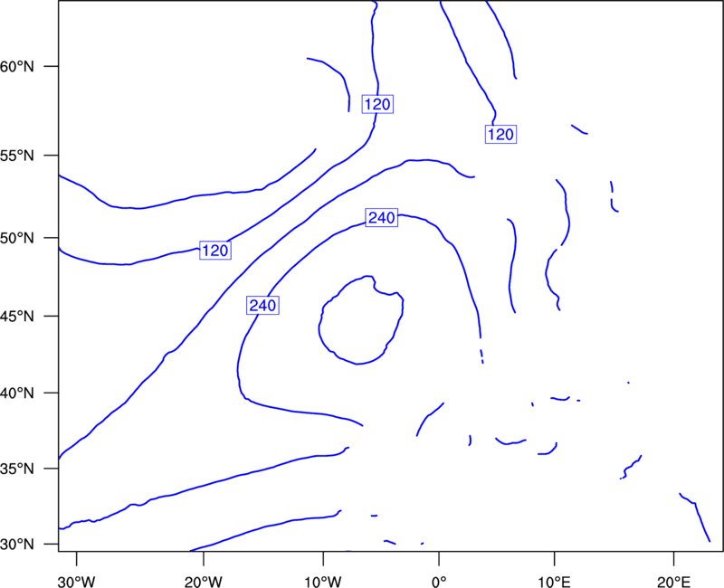The height and width of the screenshot is (588, 724).
Task: Select the 20°E longitude axis label
Action: [x=673, y=582]
